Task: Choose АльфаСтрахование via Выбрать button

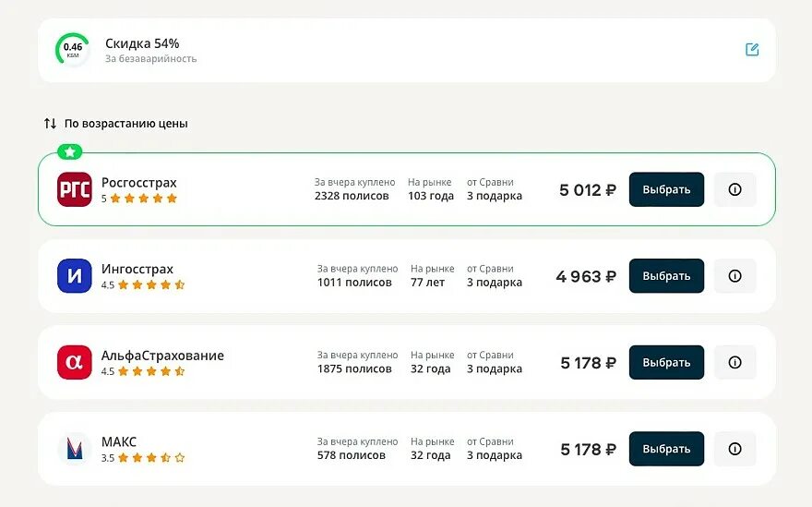Action: point(666,362)
